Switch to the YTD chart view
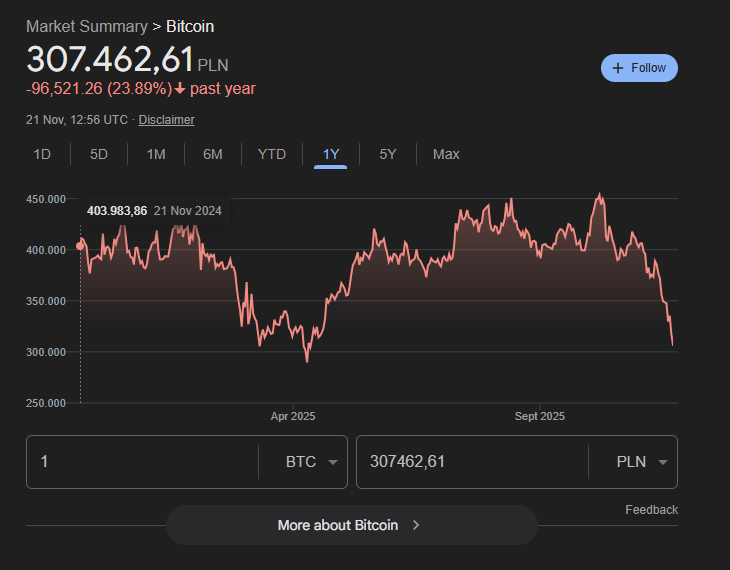730x570 pixels. coord(271,154)
